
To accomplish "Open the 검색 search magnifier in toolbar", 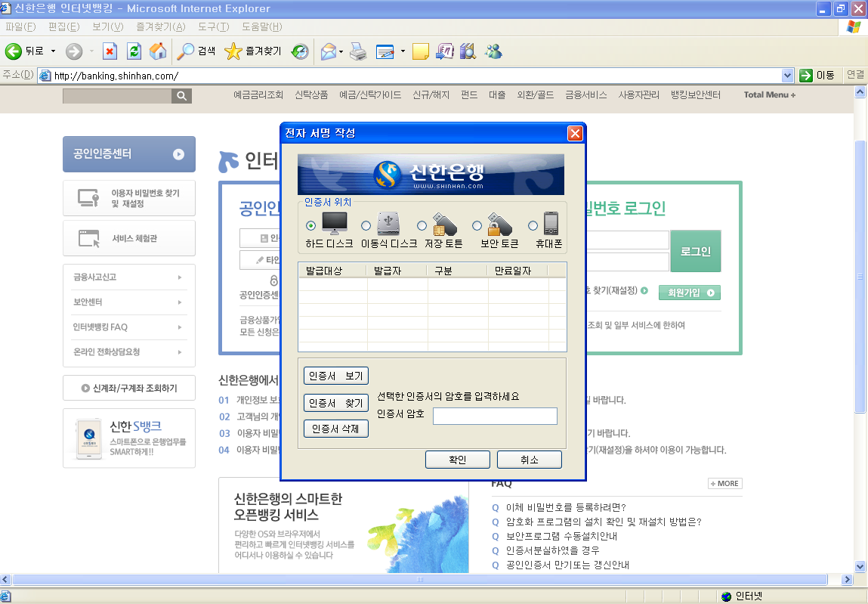I will (185, 51).
